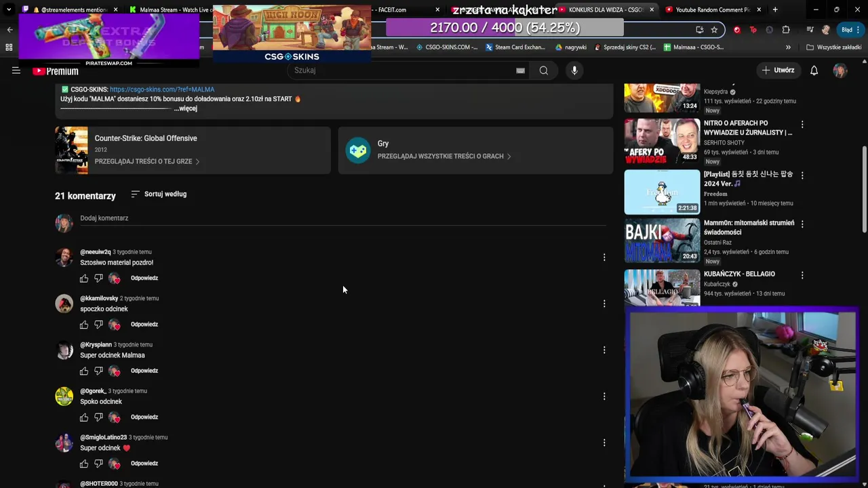Open options for NITRO O AFERACH video

click(802, 125)
